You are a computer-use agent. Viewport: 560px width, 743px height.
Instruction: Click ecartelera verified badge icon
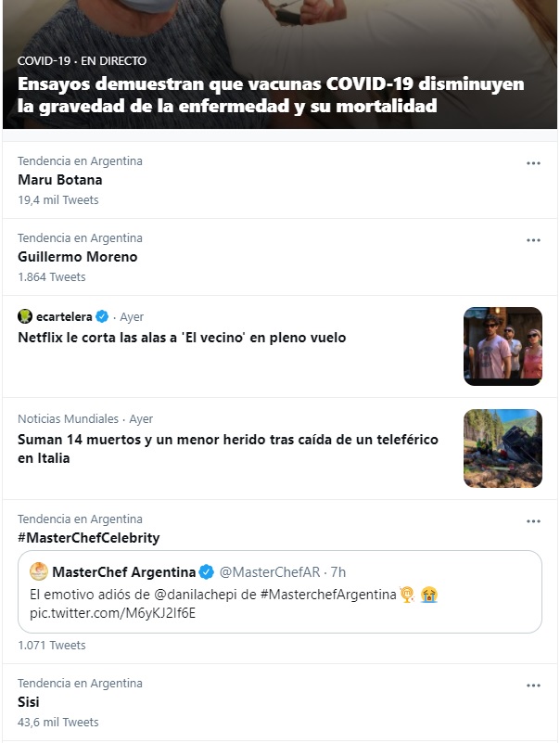[x=103, y=317]
